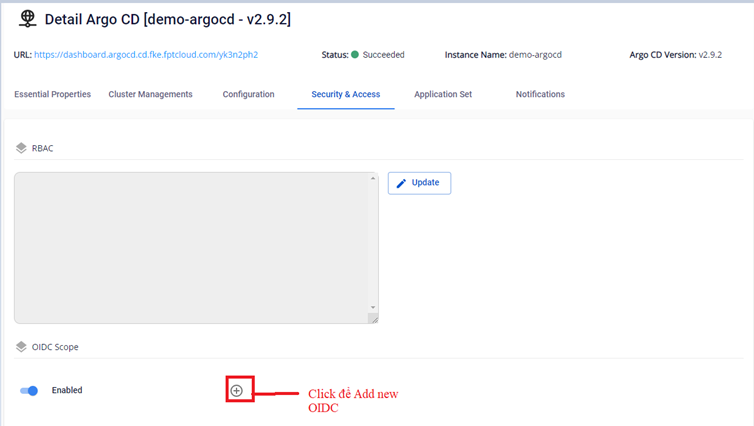
Task: Open the Argo CD dashboard URL link
Action: (146, 54)
